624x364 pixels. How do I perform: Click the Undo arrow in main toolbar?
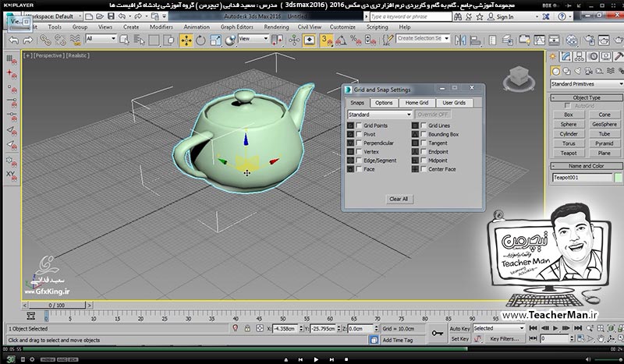pyautogui.click(x=13, y=41)
